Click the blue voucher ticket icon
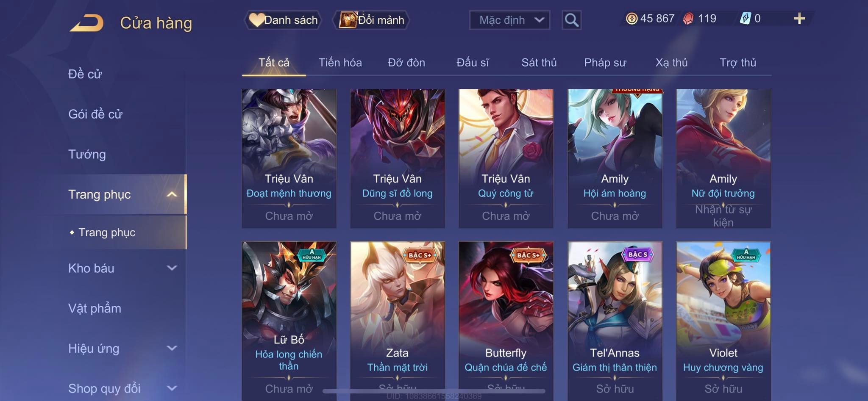Image resolution: width=868 pixels, height=401 pixels. 745,18
